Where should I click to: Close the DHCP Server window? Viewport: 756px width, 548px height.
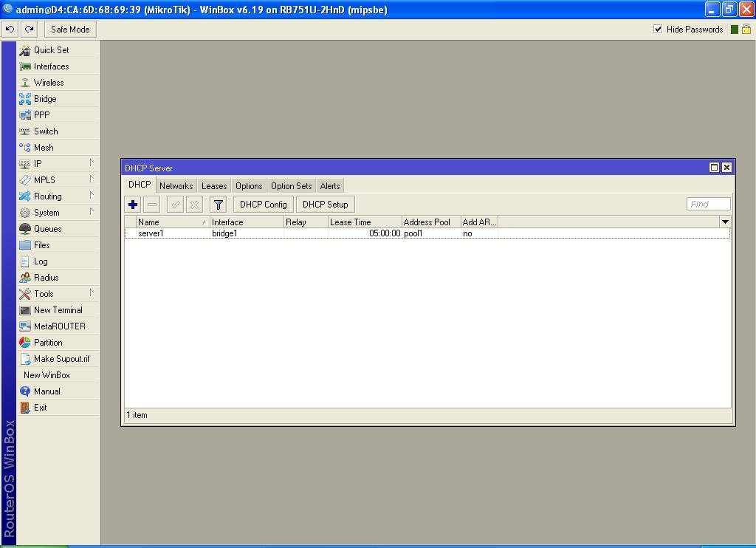[x=726, y=168]
